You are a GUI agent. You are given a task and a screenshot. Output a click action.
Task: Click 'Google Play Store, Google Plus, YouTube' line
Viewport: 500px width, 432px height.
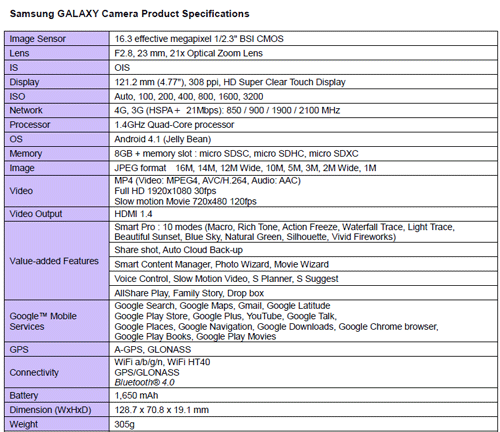point(225,316)
